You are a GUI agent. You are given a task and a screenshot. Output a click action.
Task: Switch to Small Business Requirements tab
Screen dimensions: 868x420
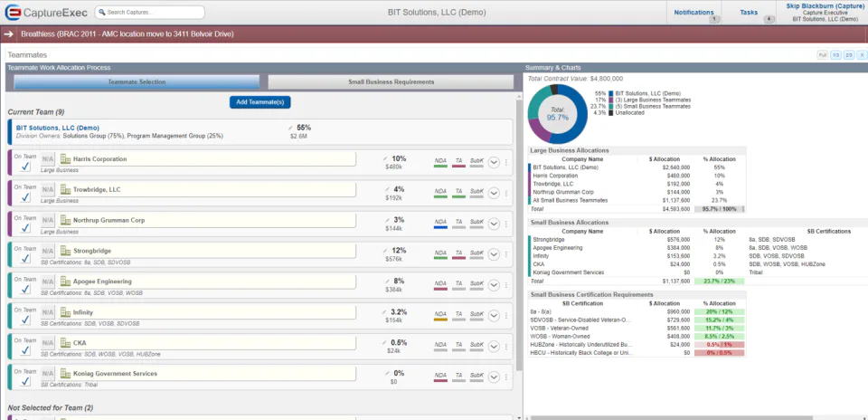(x=391, y=82)
